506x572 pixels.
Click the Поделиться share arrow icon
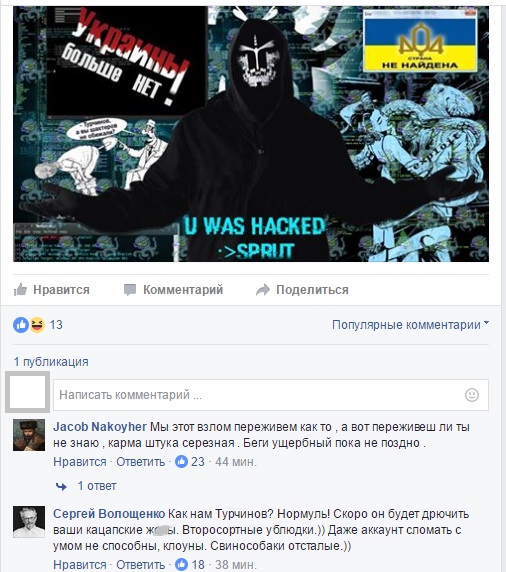pyautogui.click(x=263, y=290)
